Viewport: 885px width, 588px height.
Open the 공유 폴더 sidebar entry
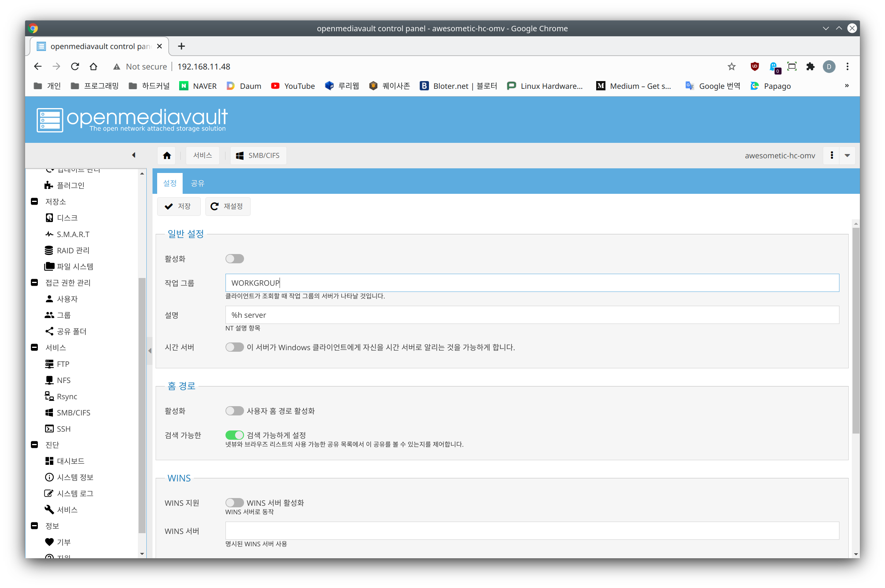click(71, 331)
